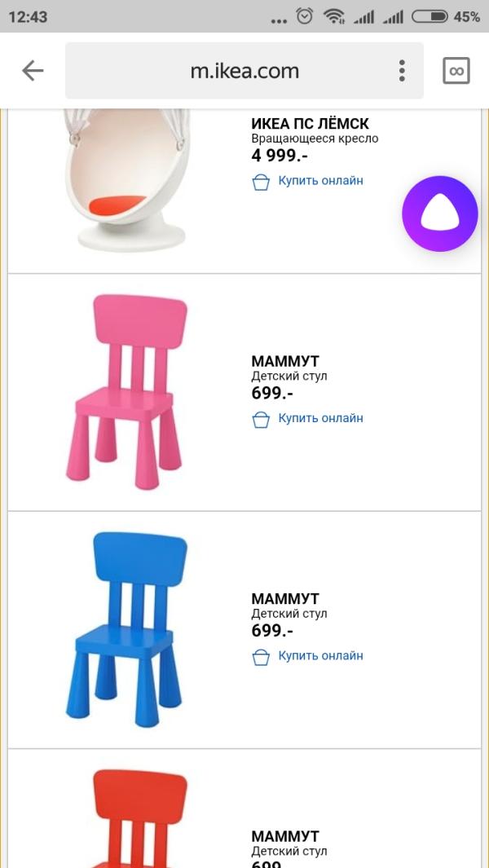Open pink МАММУТ chair image

click(127, 392)
